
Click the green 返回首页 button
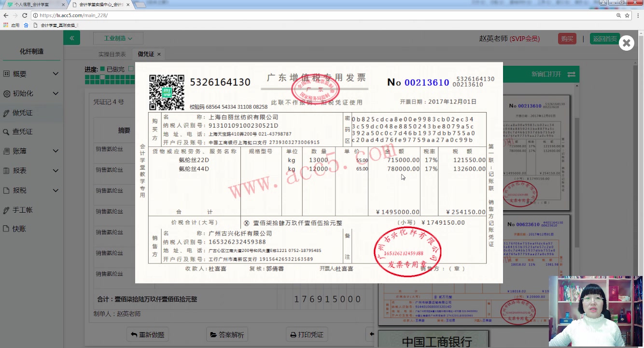point(605,39)
